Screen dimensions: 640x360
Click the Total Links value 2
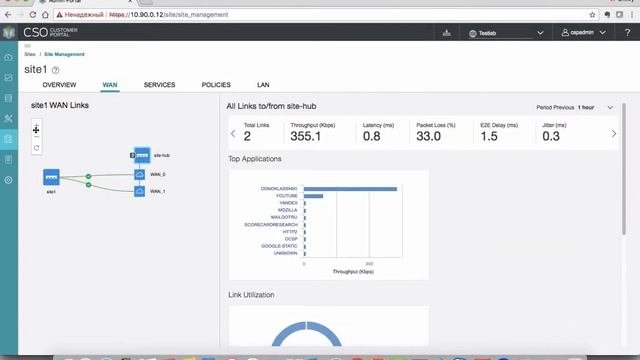[x=247, y=136]
